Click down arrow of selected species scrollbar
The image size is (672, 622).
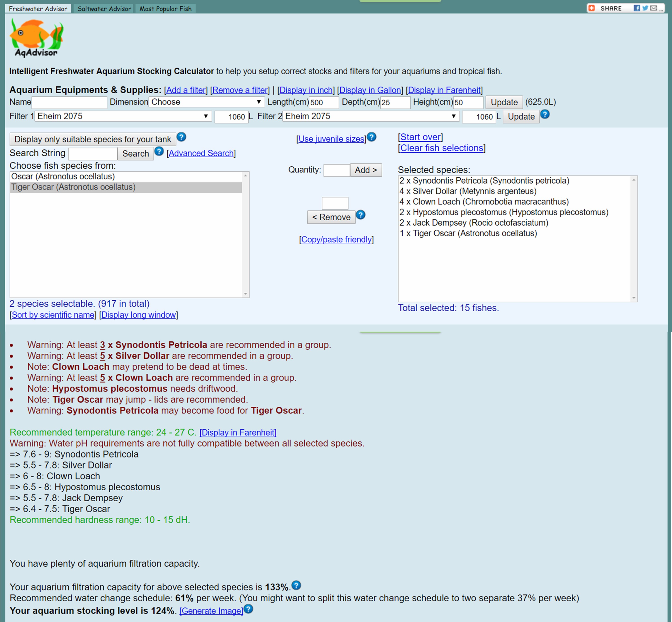634,298
